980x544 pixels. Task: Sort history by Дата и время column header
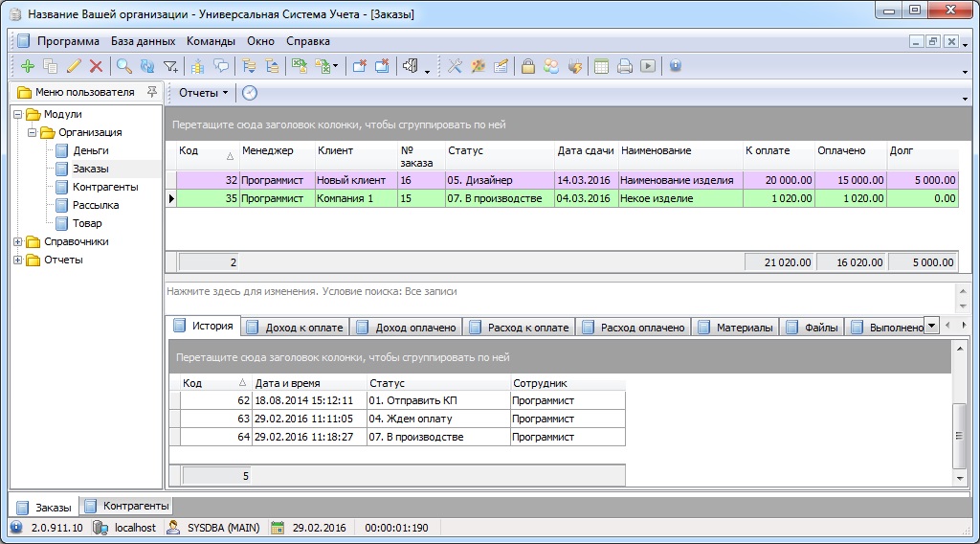point(310,383)
